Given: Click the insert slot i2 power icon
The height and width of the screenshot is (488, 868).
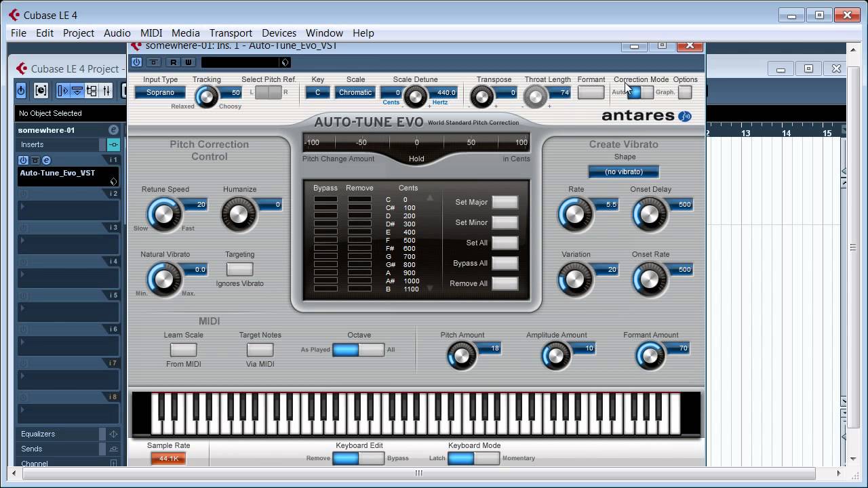Looking at the screenshot, I should pos(23,194).
